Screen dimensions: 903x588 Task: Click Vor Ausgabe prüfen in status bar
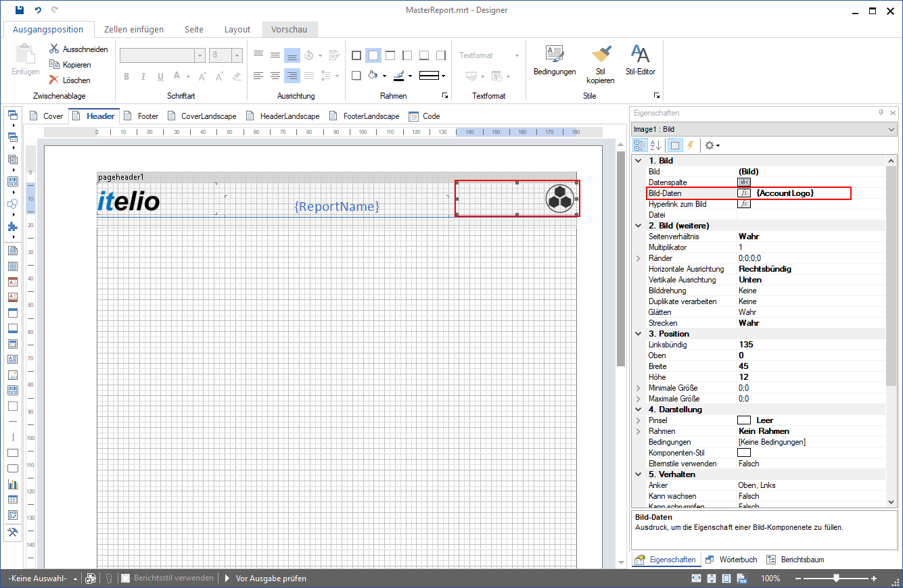[x=265, y=579]
